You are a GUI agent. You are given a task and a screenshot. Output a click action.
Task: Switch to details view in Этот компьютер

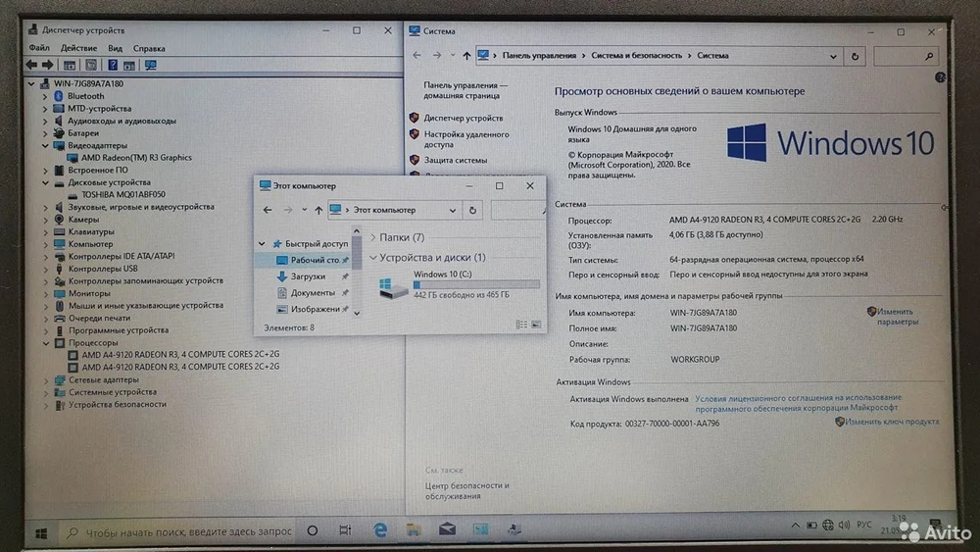pyautogui.click(x=520, y=325)
